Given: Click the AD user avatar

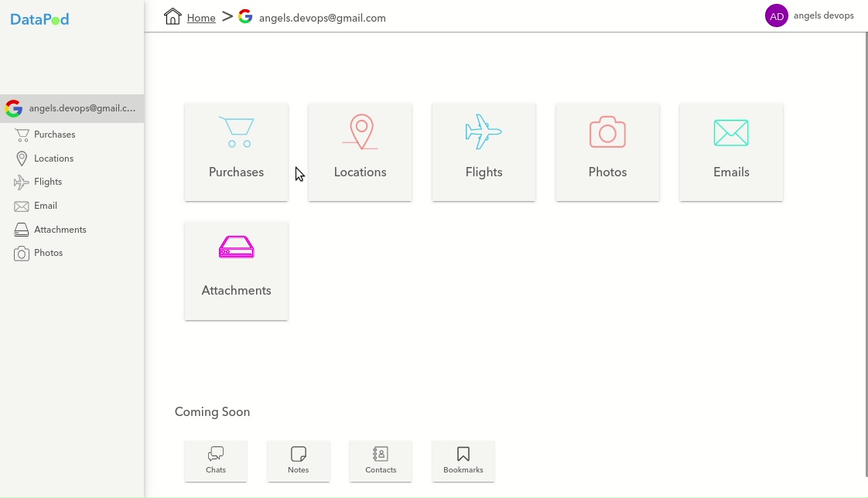Looking at the screenshot, I should point(776,15).
